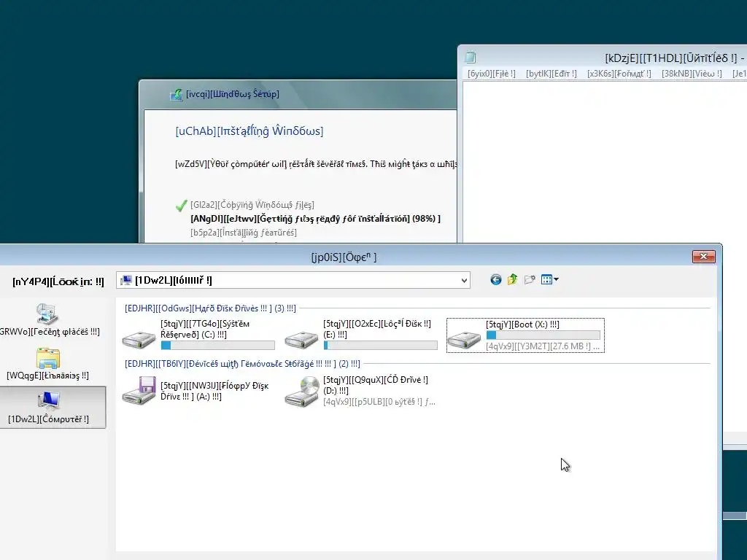
Task: Click 'Copying Windows files' step text
Action: pos(252,205)
